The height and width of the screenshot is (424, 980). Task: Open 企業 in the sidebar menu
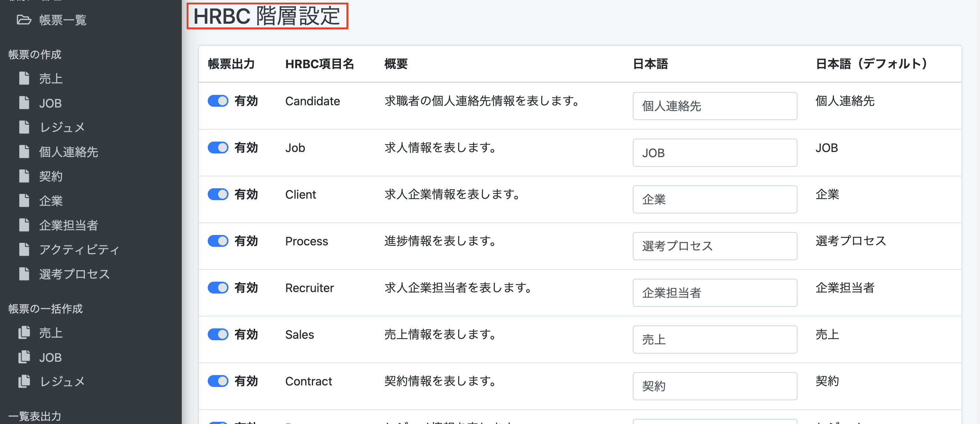click(51, 201)
